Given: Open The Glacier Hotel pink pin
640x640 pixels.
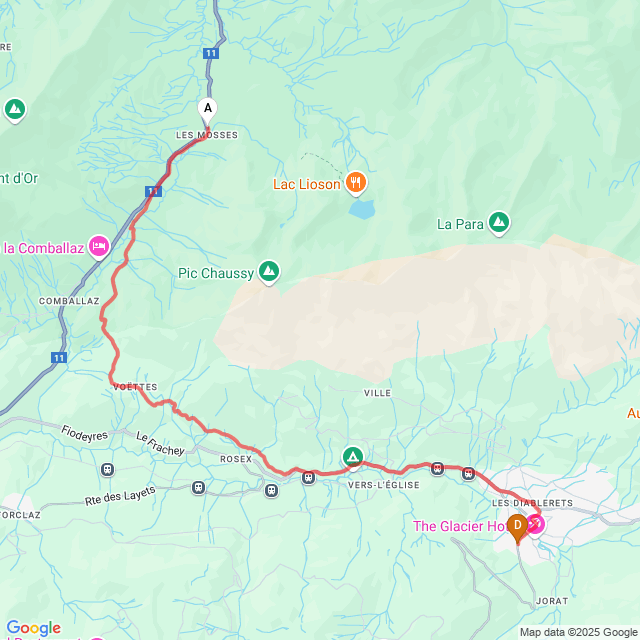Looking at the screenshot, I should click(535, 526).
